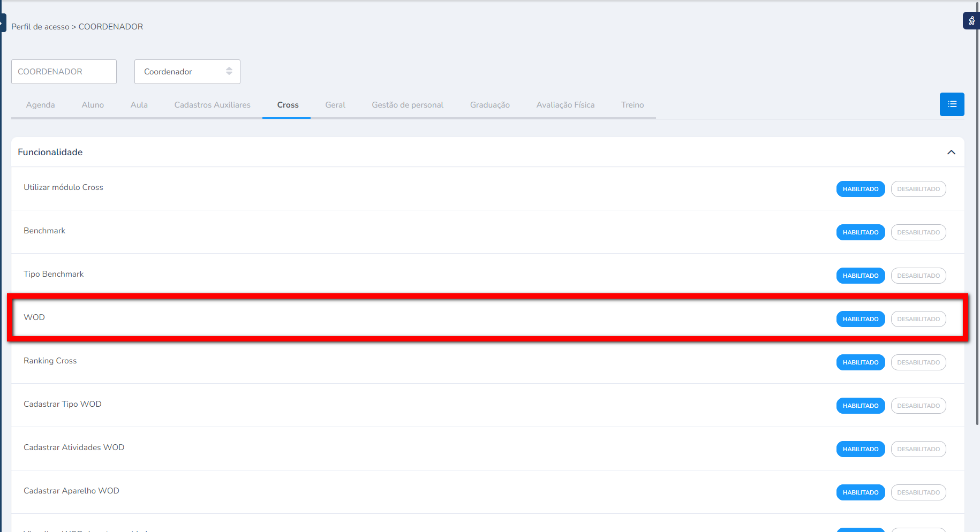
Task: Switch to the Agenda tab
Action: tap(40, 105)
